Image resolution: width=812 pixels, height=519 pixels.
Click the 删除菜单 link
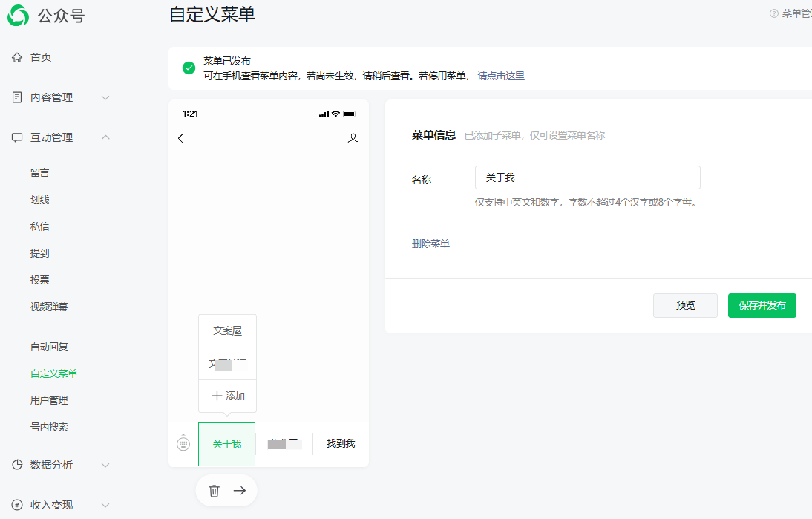click(430, 244)
